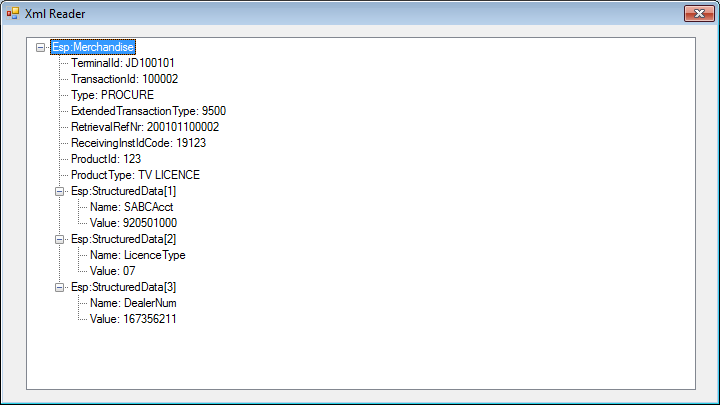
Task: Select the ProductId: 123 row
Action: tap(106, 159)
